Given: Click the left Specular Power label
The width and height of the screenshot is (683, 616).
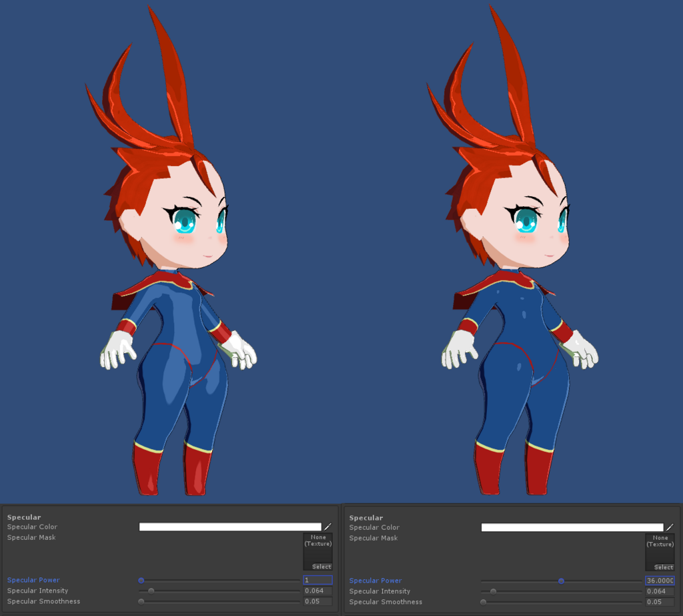Looking at the screenshot, I should click(x=33, y=580).
